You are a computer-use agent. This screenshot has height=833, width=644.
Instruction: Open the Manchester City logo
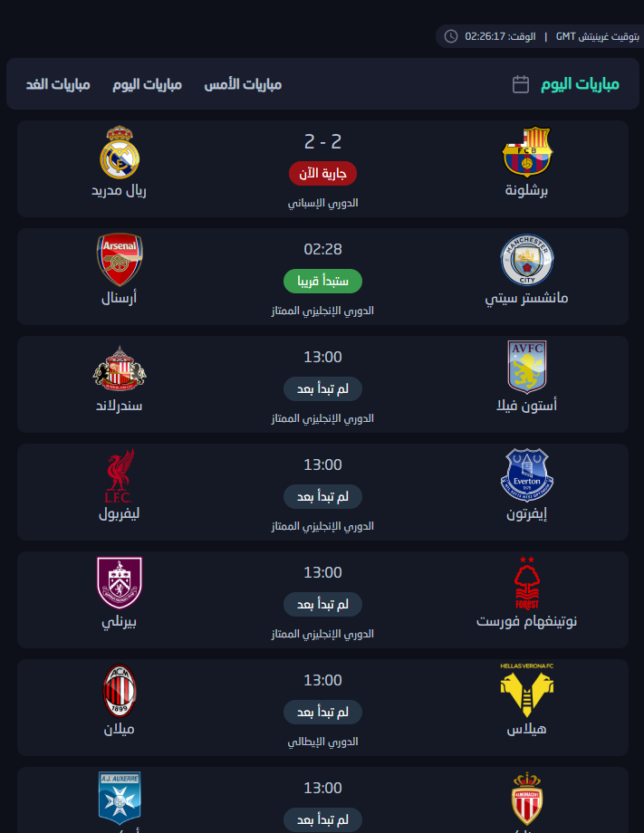[x=526, y=259]
